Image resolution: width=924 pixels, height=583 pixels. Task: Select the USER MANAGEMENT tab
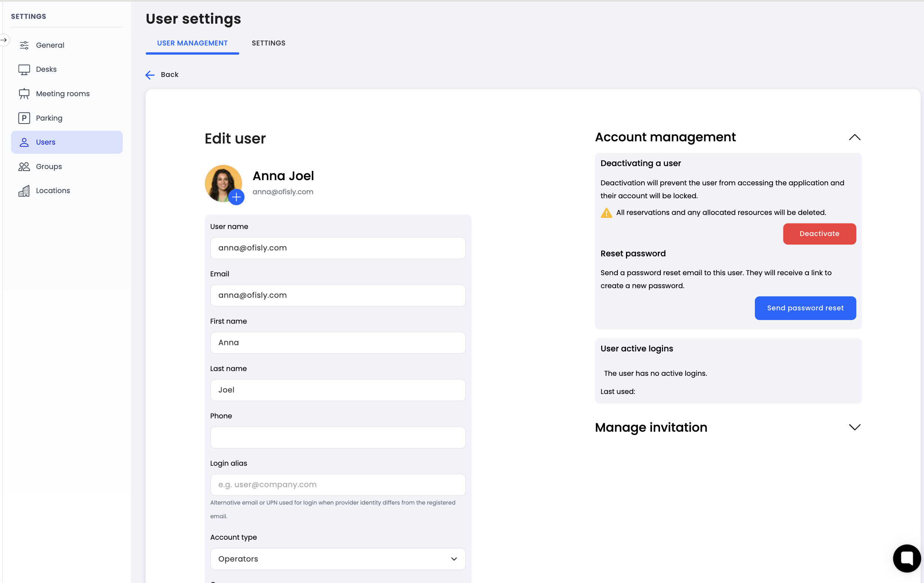click(x=192, y=43)
